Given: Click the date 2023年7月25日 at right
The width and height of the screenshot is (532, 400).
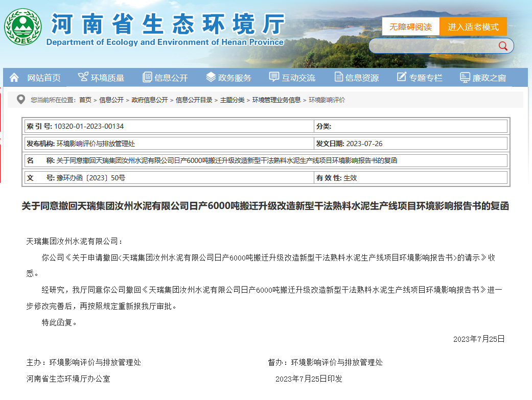Looking at the screenshot, I should coord(479,339).
